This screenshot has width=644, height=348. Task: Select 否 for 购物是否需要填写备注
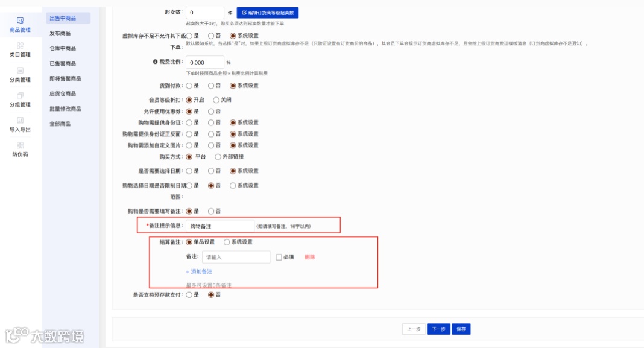[x=211, y=211]
